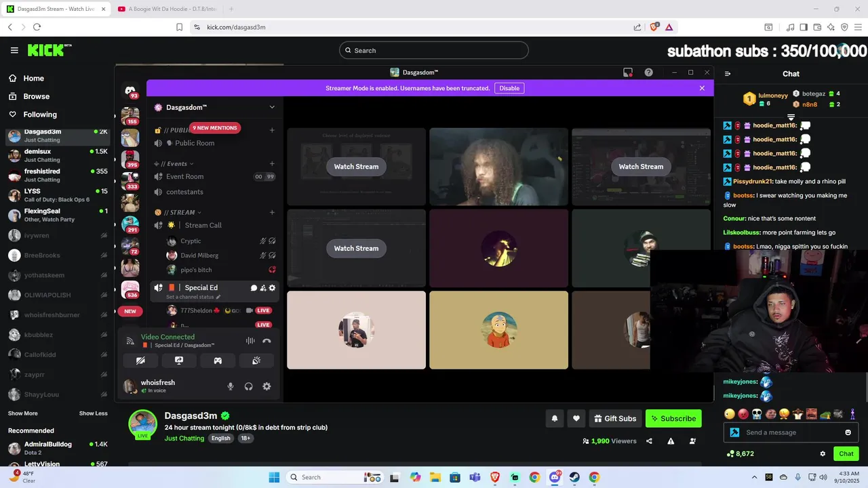The width and height of the screenshot is (868, 488).
Task: Open Special Ed channel settings gear
Action: coord(272,288)
